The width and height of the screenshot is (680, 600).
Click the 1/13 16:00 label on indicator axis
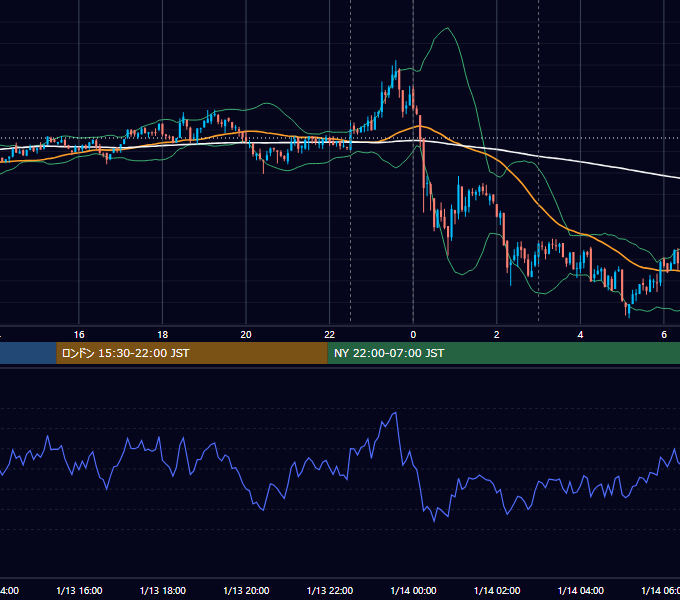pyautogui.click(x=79, y=590)
